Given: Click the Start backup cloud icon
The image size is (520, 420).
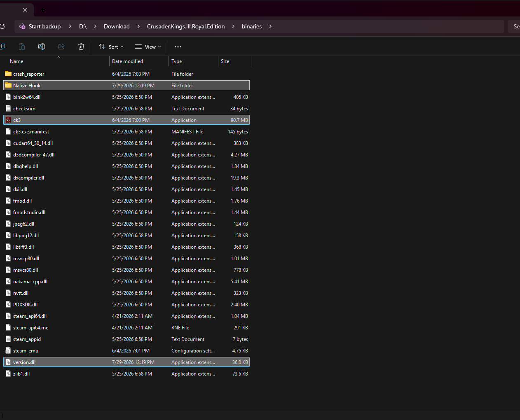Looking at the screenshot, I should (x=22, y=26).
